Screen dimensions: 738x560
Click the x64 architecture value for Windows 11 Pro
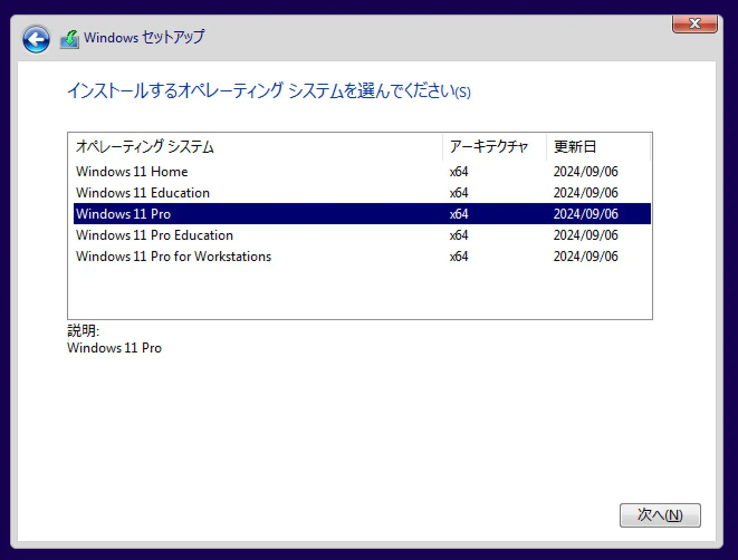point(459,214)
